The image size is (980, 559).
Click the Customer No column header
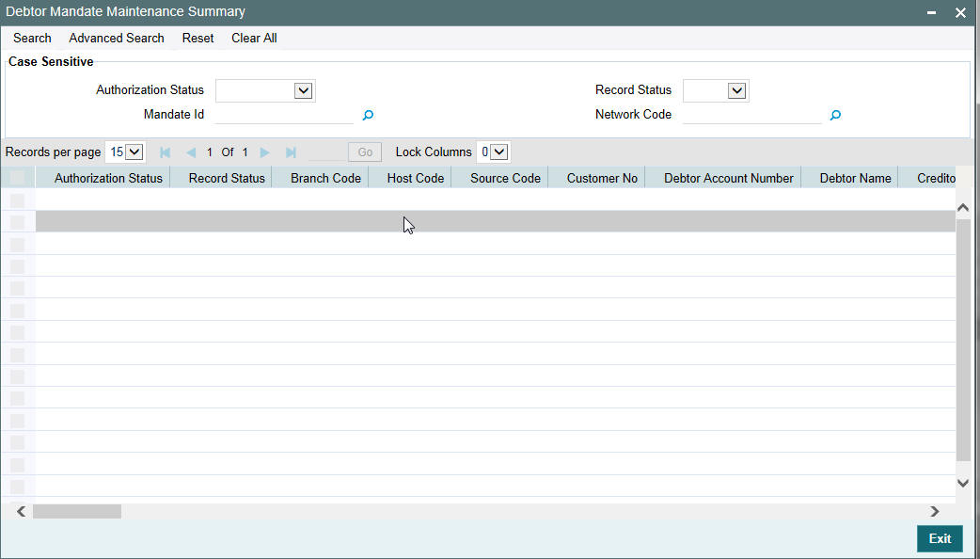point(602,178)
